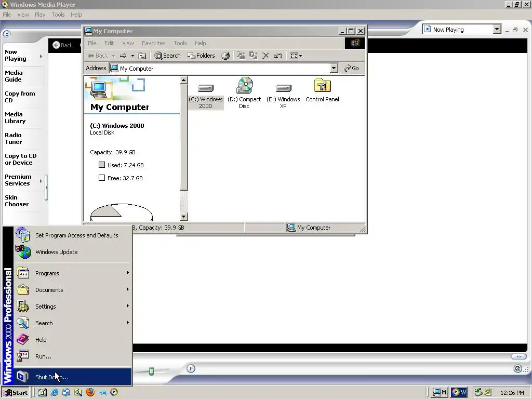Click the Move To toolbar icon
The width and height of the screenshot is (532, 399).
click(241, 56)
